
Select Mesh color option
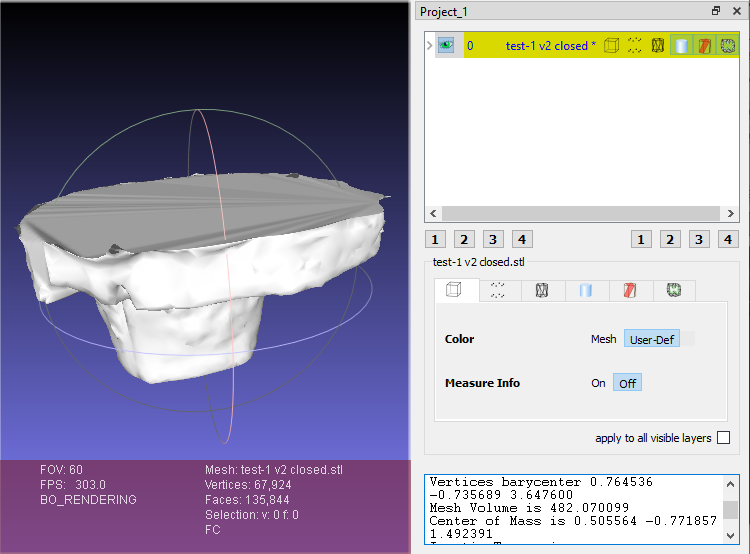pos(603,339)
